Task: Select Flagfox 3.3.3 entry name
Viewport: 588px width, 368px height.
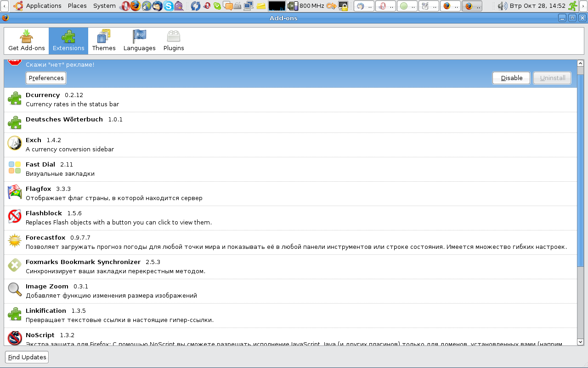Action: (x=48, y=189)
